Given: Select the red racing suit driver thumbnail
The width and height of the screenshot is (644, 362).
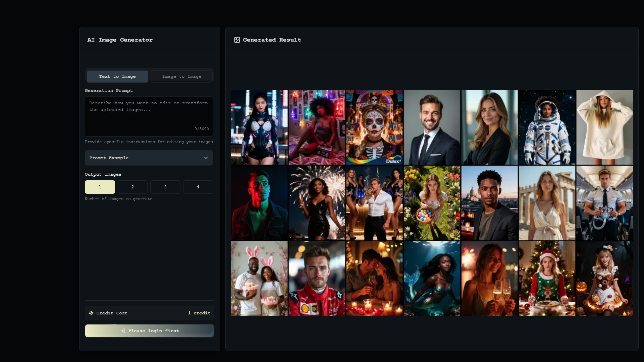Looking at the screenshot, I should pyautogui.click(x=317, y=279).
